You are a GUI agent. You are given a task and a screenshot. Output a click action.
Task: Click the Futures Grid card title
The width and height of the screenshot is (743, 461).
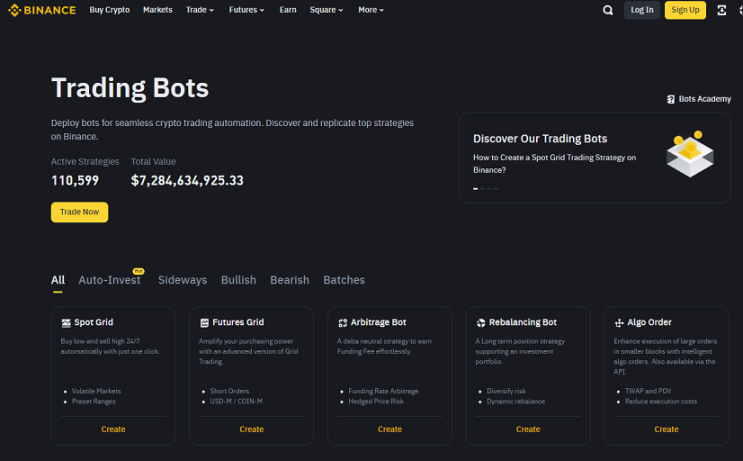238,322
